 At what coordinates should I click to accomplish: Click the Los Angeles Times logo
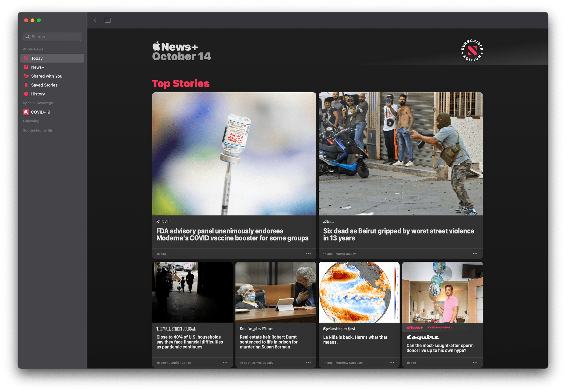(257, 329)
